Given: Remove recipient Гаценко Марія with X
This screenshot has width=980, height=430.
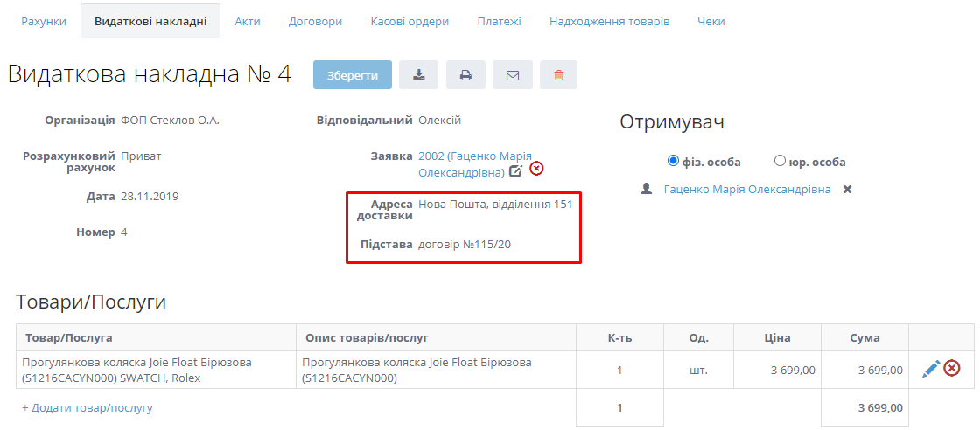Looking at the screenshot, I should [847, 189].
